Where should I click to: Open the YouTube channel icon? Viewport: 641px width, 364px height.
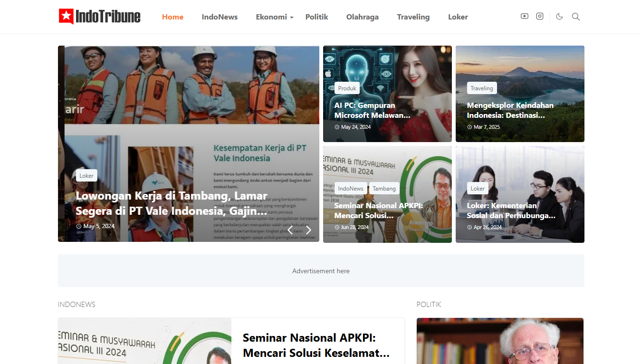[524, 16]
